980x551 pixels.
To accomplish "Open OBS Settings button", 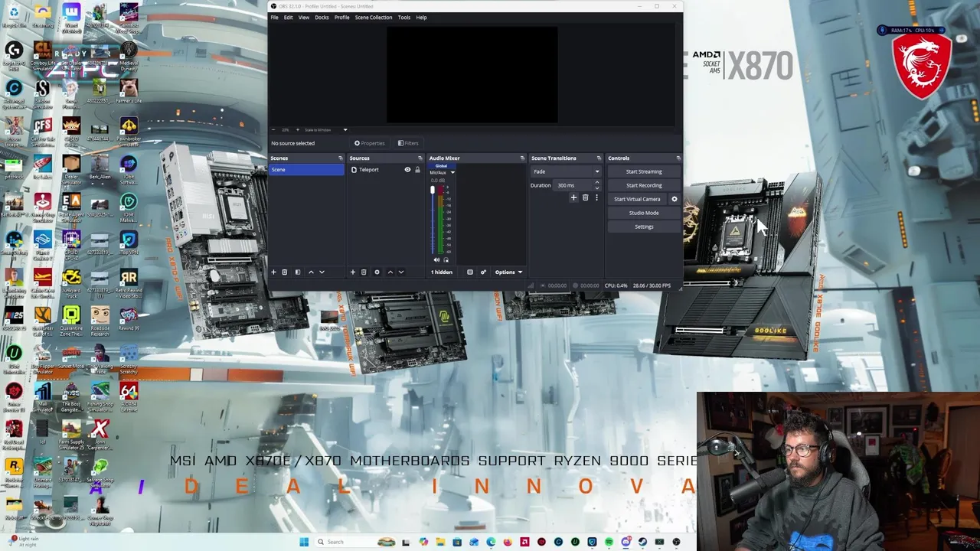I will (644, 227).
